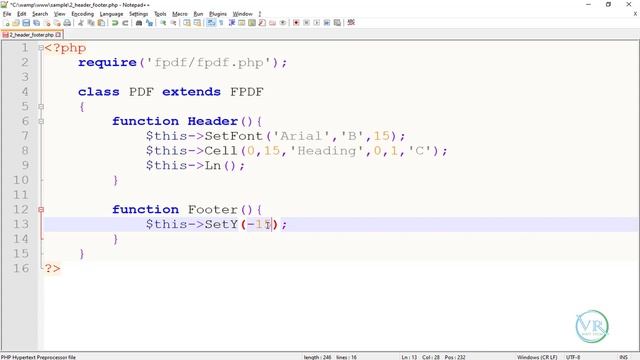This screenshot has width=640, height=360.
Task: Select the 2_header_footer.php tab
Action: tap(31, 35)
